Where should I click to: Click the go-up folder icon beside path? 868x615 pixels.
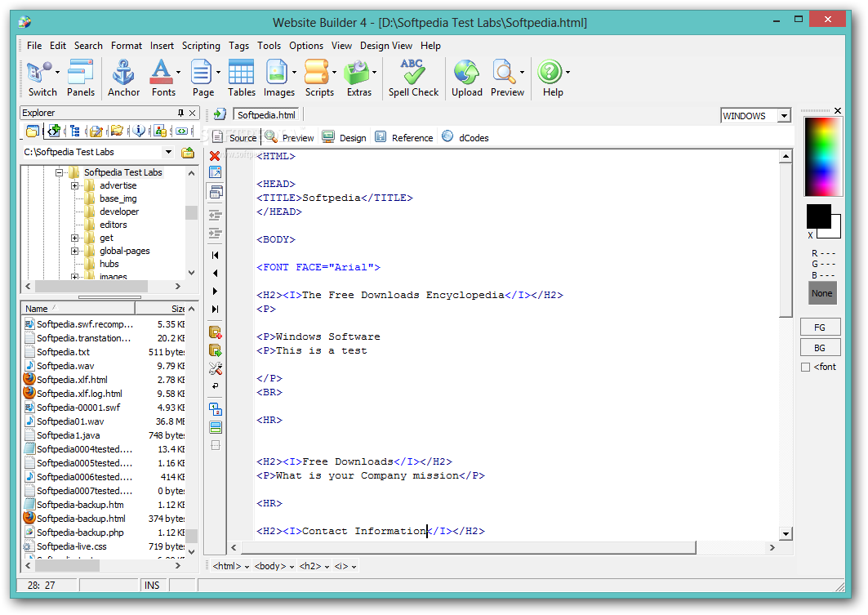pyautogui.click(x=188, y=152)
